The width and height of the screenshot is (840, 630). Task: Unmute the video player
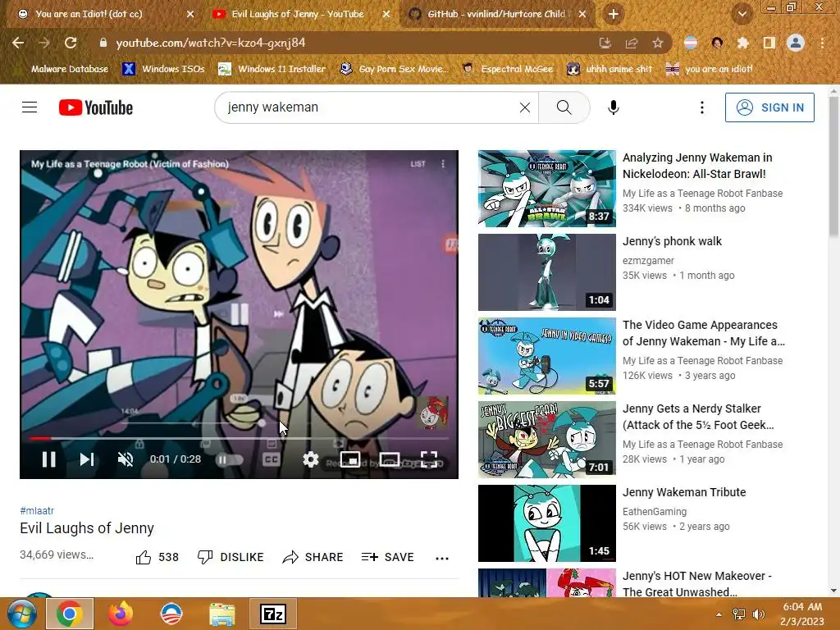tap(126, 459)
